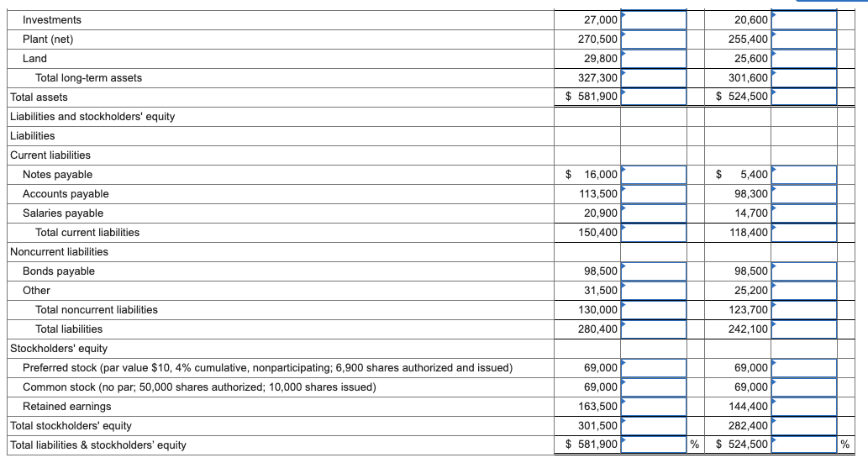
Task: Click the input beside long-term assets 301,600
Action: 804,78
